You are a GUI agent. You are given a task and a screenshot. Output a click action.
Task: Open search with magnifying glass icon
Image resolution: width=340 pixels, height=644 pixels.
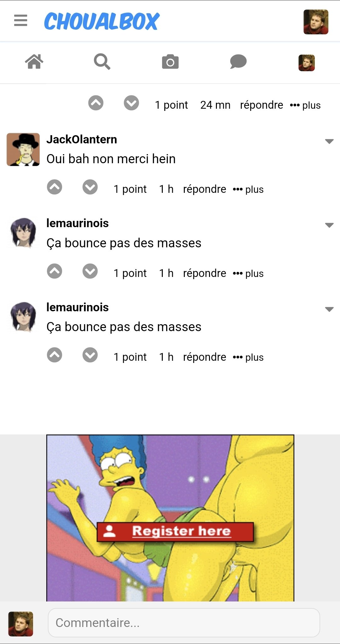tap(102, 61)
